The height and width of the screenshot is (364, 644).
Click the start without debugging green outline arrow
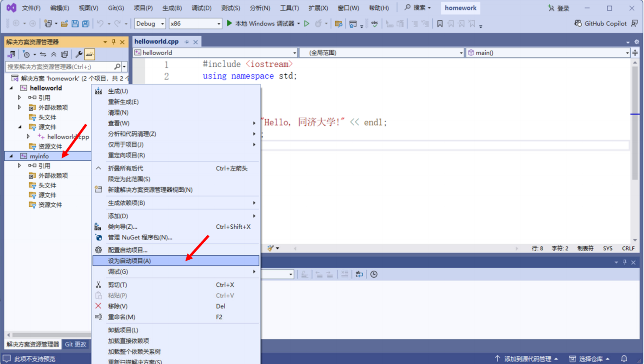tap(306, 24)
